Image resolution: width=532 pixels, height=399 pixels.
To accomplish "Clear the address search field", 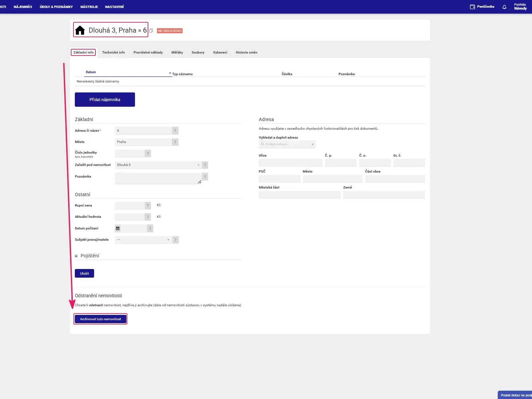I will (313, 144).
